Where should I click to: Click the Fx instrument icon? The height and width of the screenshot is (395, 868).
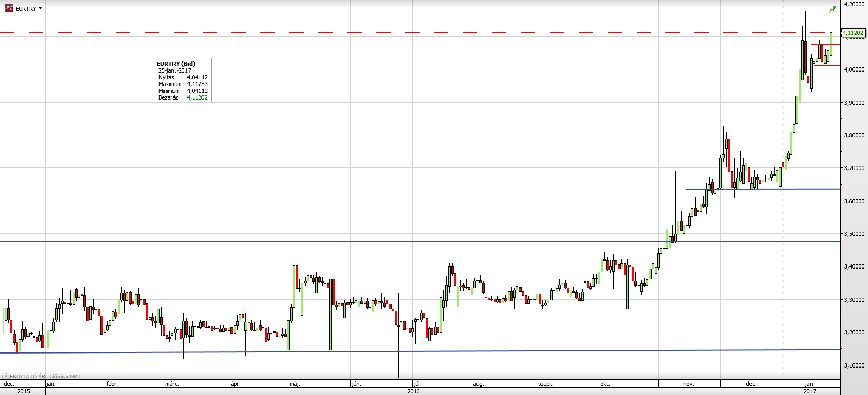(9, 9)
